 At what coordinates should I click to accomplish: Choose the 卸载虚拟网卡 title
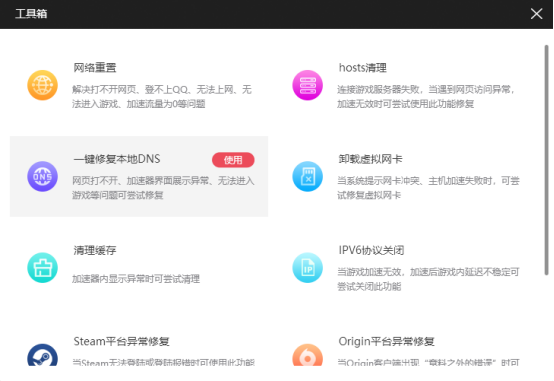pyautogui.click(x=370, y=159)
